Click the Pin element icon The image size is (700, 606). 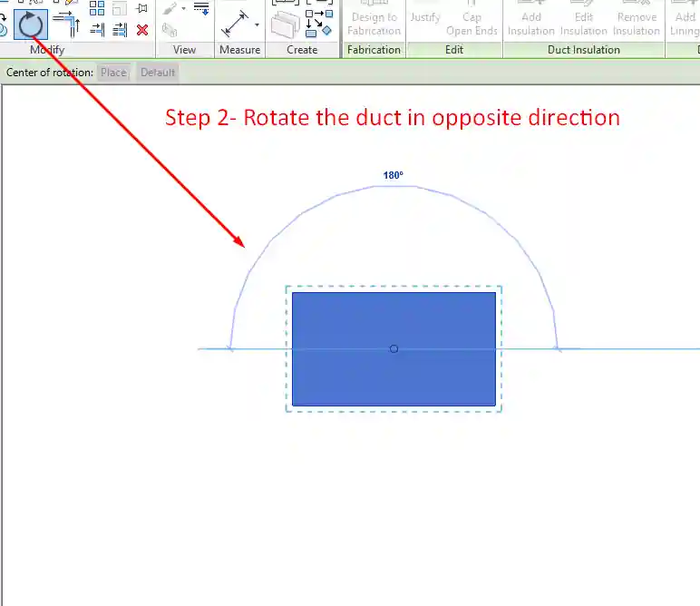click(142, 9)
